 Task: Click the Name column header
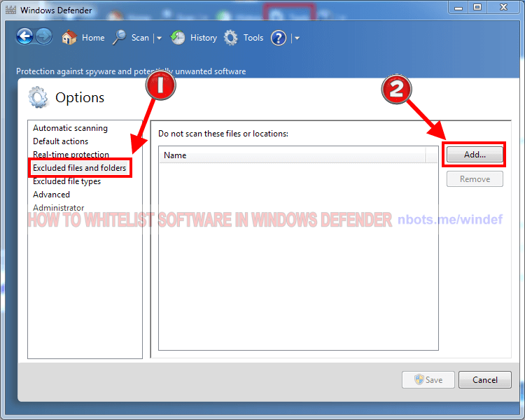(x=292, y=155)
